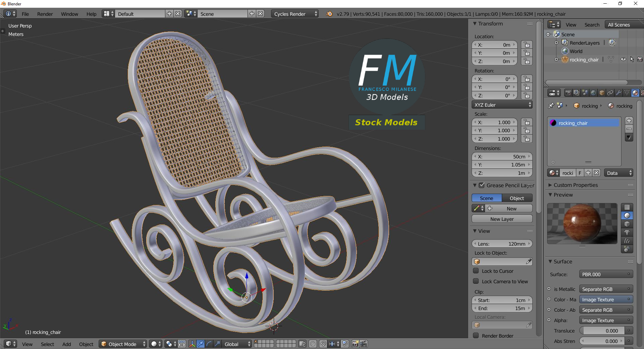Screen dimensions: 644x349
Task: Open the Render menu
Action: click(x=45, y=14)
